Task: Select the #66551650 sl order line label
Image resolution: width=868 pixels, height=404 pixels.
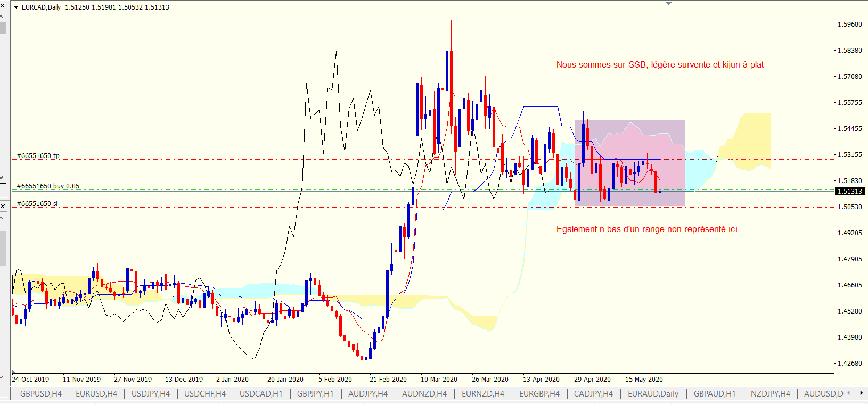Action: pyautogui.click(x=37, y=204)
